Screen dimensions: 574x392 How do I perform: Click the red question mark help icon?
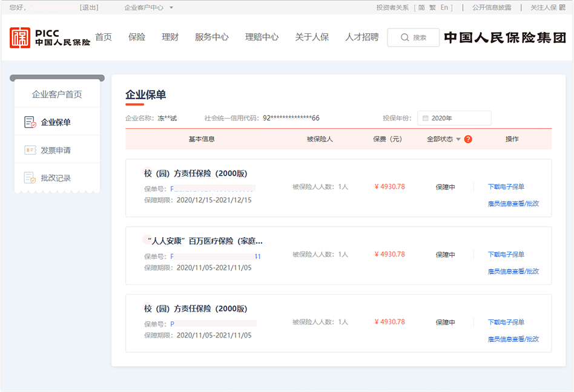point(468,139)
